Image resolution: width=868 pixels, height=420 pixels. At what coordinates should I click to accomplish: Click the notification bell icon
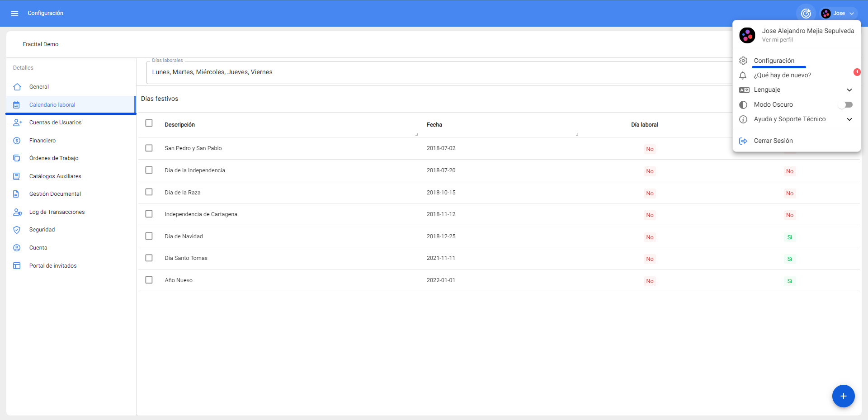(743, 76)
